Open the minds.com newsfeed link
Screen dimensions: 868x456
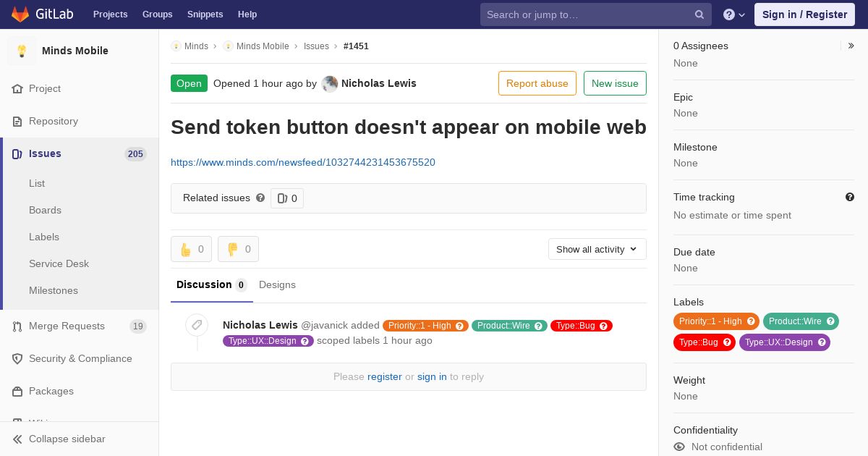pos(303,162)
